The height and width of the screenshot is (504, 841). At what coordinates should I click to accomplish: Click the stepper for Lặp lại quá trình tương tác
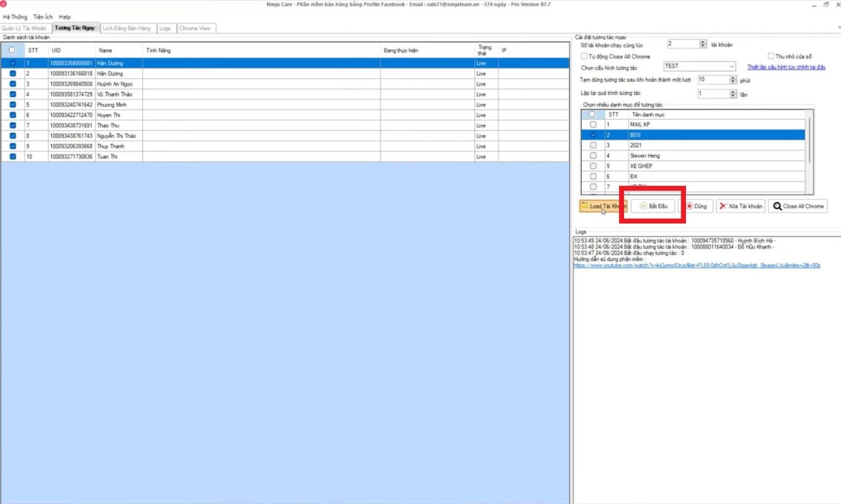(734, 94)
